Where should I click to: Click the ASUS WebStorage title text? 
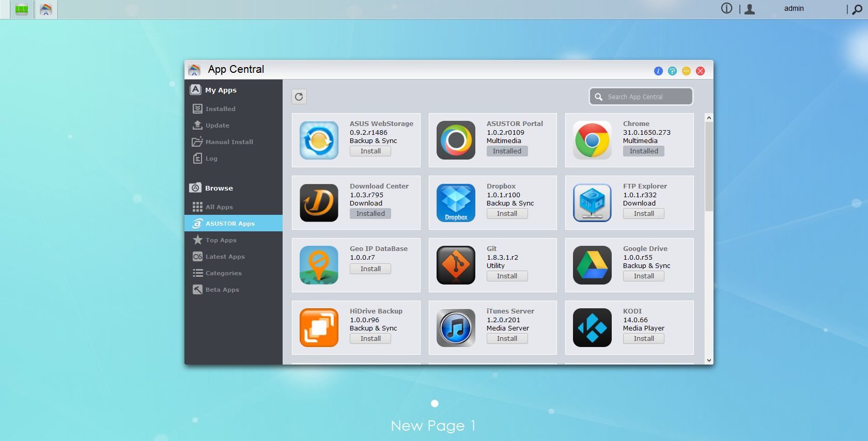click(381, 124)
